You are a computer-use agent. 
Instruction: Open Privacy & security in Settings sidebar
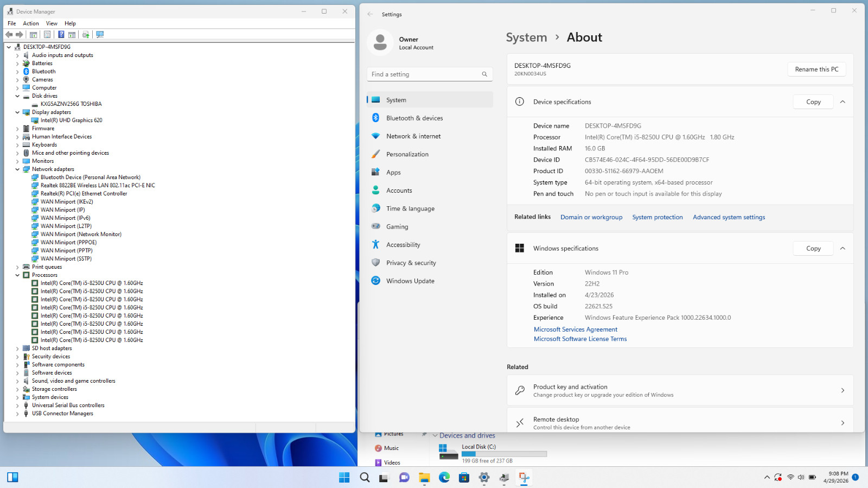click(430, 263)
